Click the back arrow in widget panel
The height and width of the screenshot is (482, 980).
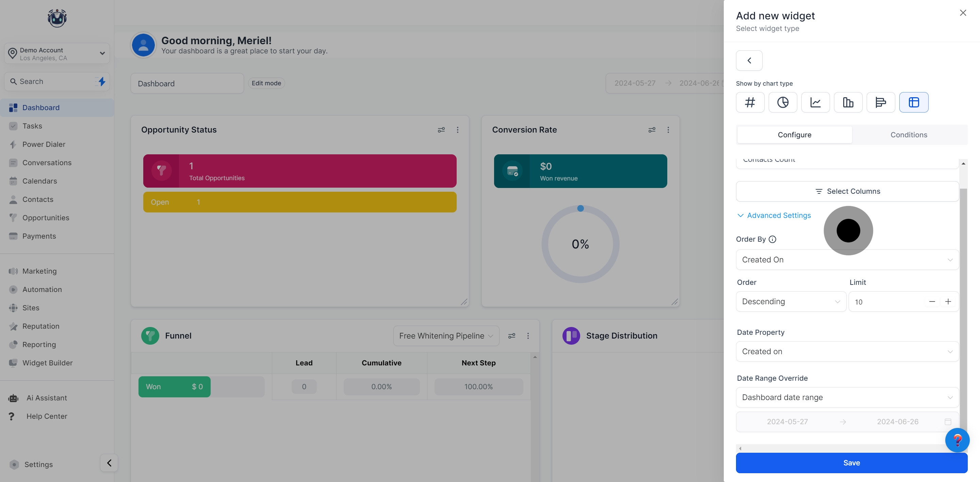tap(749, 61)
